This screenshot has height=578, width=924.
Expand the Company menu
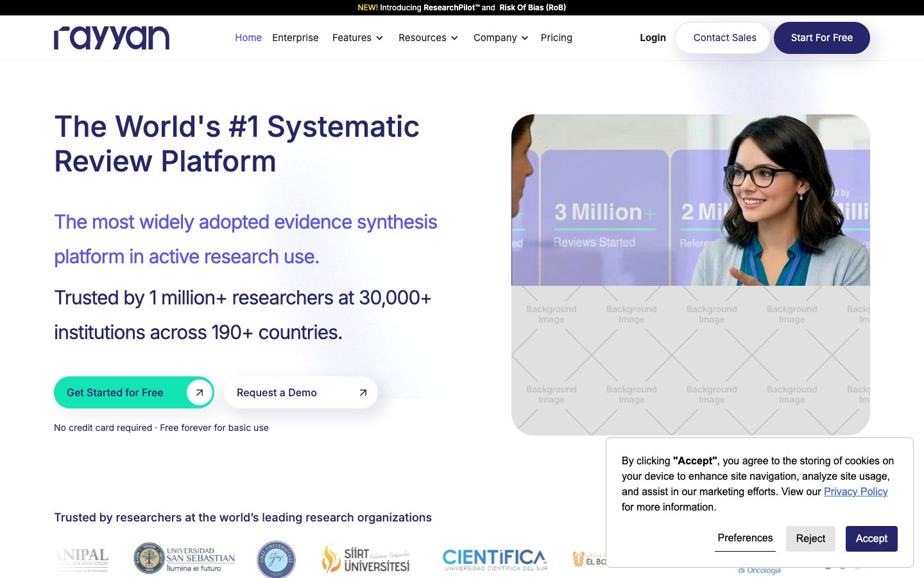coord(501,38)
